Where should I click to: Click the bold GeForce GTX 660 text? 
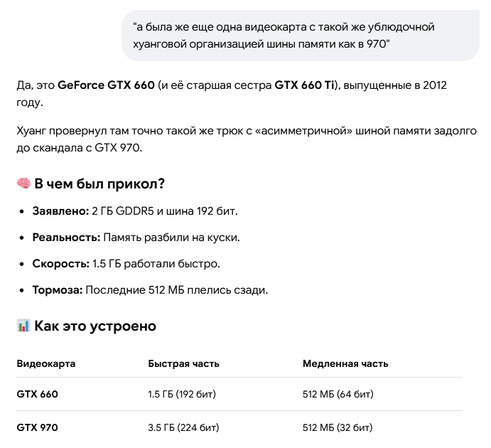click(x=106, y=85)
